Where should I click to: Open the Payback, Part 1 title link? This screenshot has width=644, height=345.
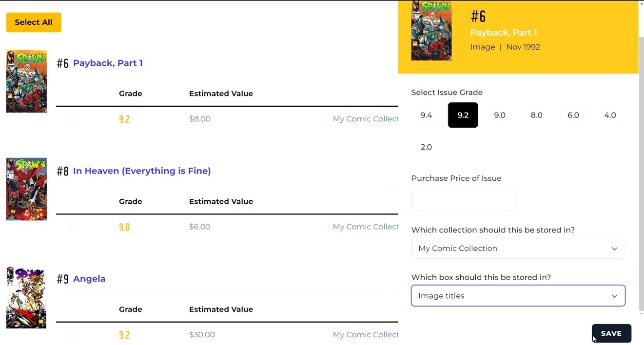[x=108, y=63]
